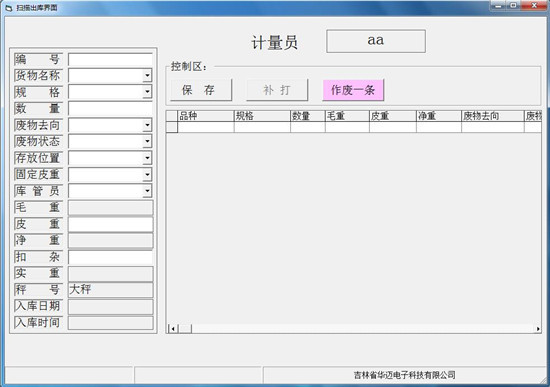Screen dimensions: 550x387
Task: Click the 毛重 column header in table
Action: (347, 116)
